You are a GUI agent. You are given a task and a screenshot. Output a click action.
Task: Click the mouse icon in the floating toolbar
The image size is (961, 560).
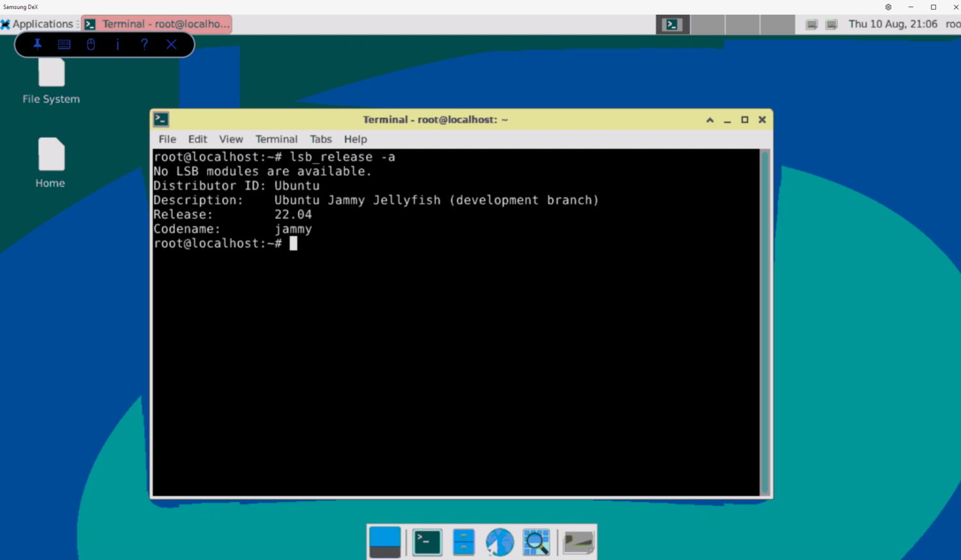(91, 44)
